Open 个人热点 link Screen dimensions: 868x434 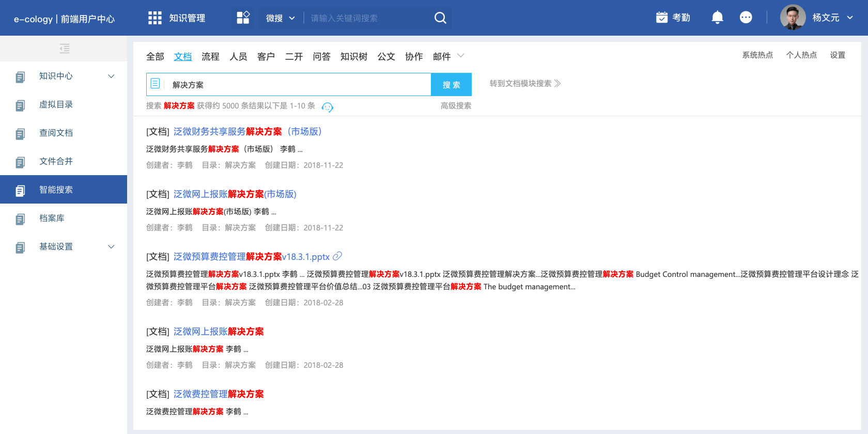point(801,55)
